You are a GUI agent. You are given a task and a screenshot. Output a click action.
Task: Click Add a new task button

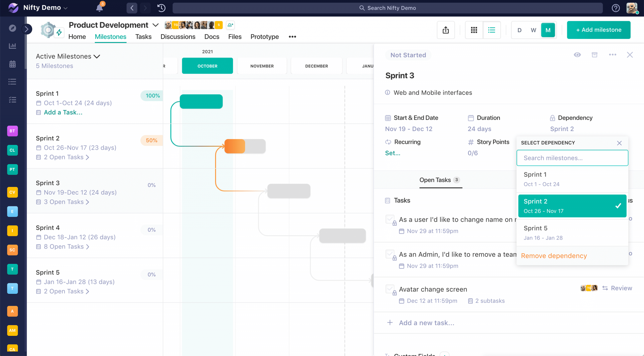[426, 323]
